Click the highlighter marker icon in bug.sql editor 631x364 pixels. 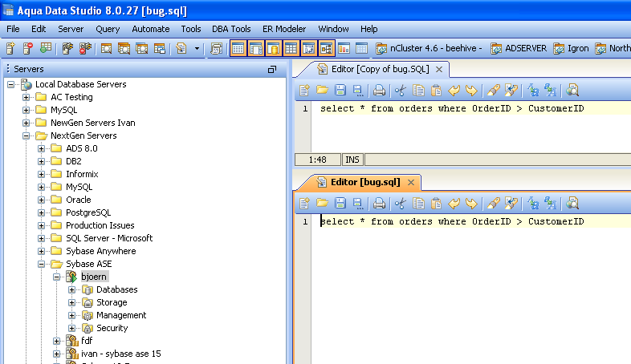493,204
